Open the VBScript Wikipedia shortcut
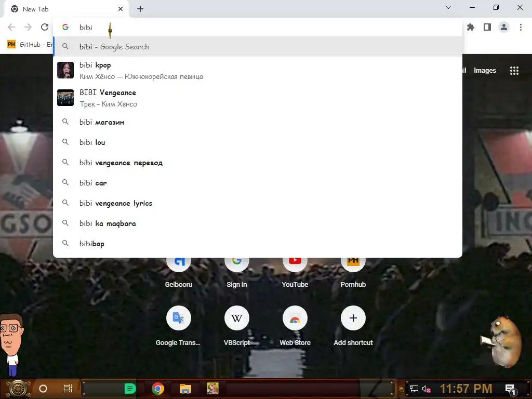 tap(237, 326)
